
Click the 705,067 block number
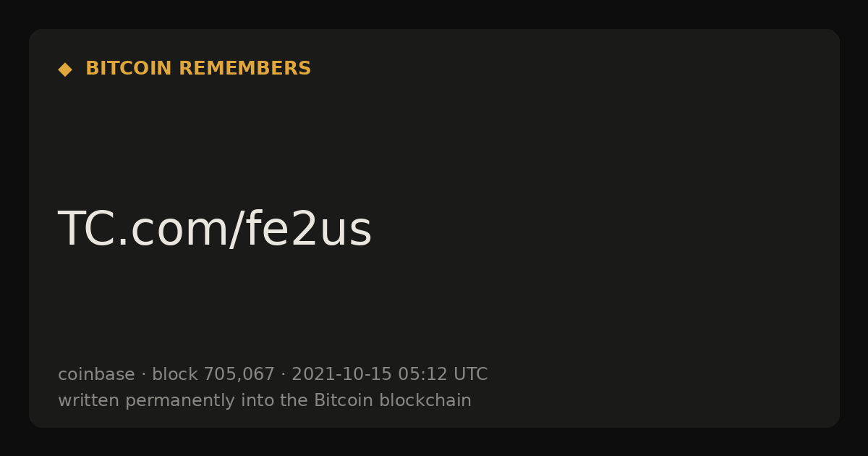(239, 374)
